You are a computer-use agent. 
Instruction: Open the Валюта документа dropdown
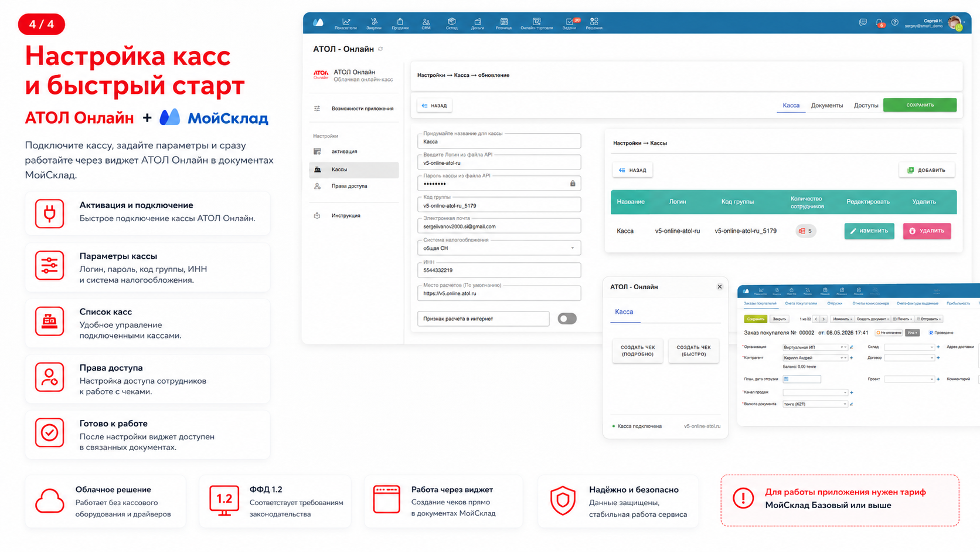click(815, 404)
